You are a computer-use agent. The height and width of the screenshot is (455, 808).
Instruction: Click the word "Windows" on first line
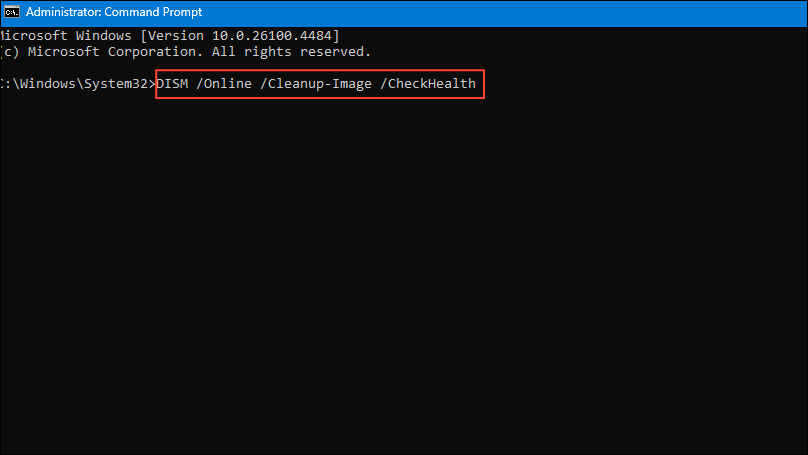coord(109,36)
